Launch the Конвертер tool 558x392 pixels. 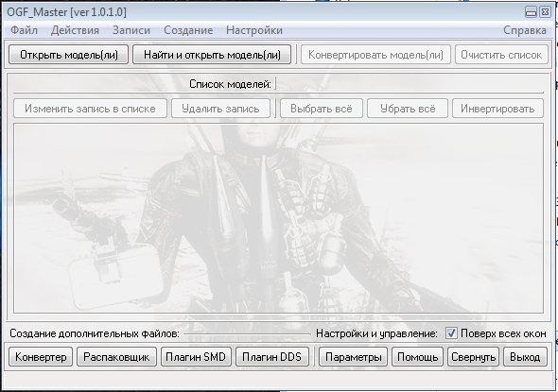tap(41, 357)
